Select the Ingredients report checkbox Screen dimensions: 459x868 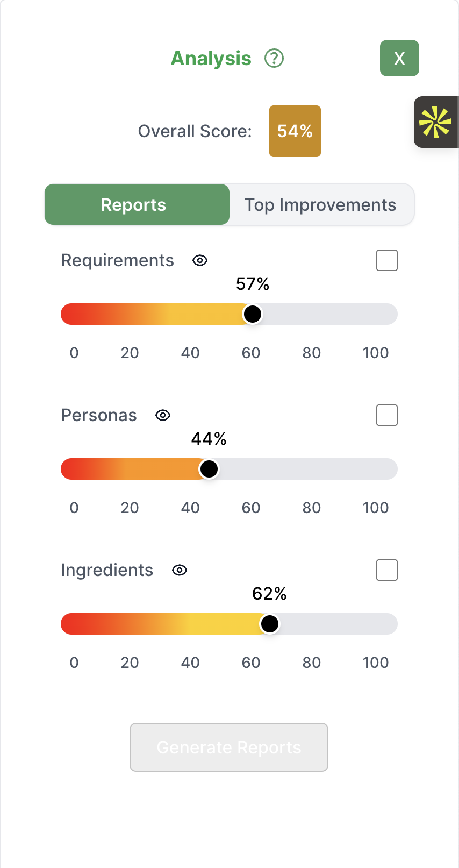point(387,570)
